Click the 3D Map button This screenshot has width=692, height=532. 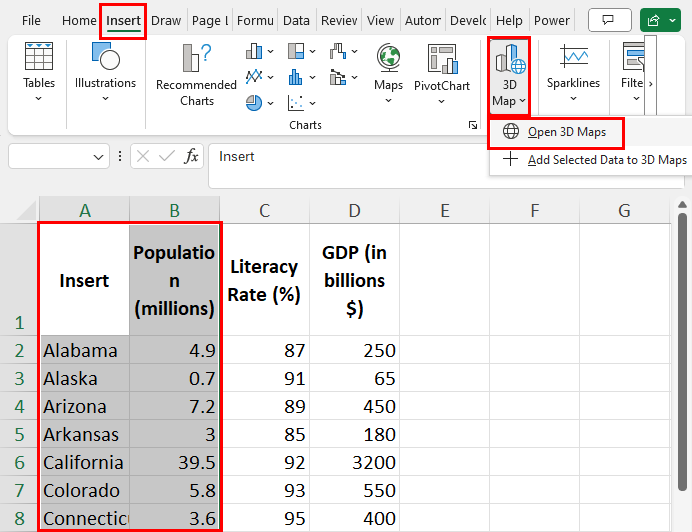[x=509, y=75]
